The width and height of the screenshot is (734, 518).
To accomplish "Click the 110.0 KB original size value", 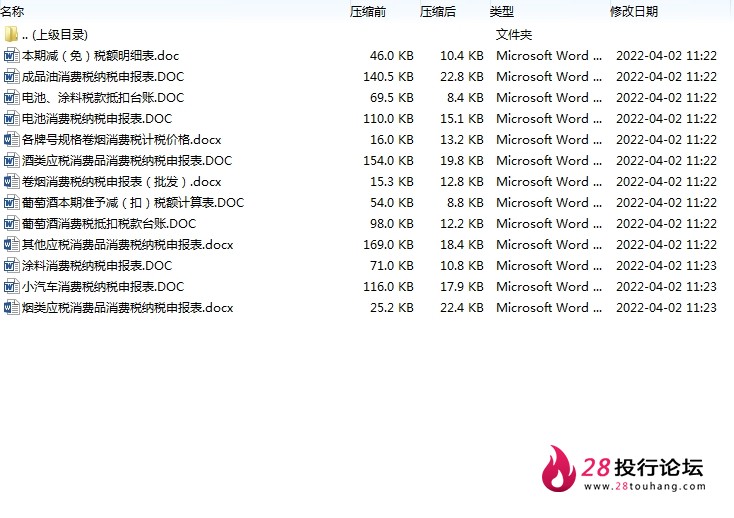I will point(388,119).
